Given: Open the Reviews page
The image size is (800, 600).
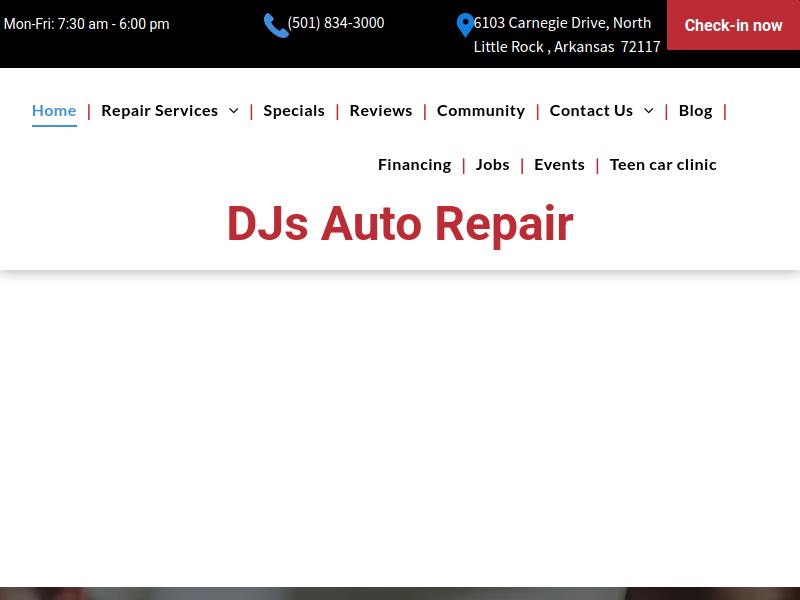Looking at the screenshot, I should (x=380, y=111).
